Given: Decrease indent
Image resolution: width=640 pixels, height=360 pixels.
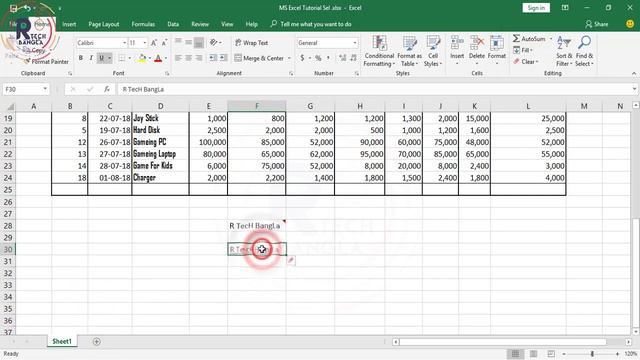Looking at the screenshot, I should tap(213, 58).
